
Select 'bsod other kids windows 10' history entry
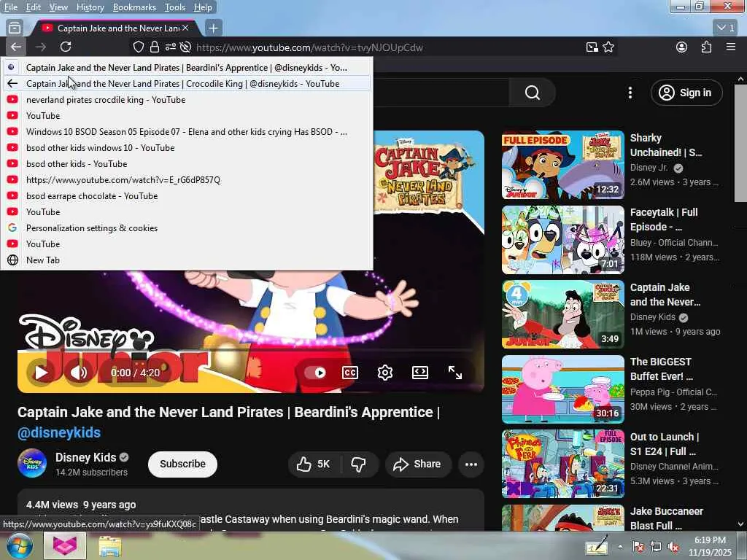[186, 147]
